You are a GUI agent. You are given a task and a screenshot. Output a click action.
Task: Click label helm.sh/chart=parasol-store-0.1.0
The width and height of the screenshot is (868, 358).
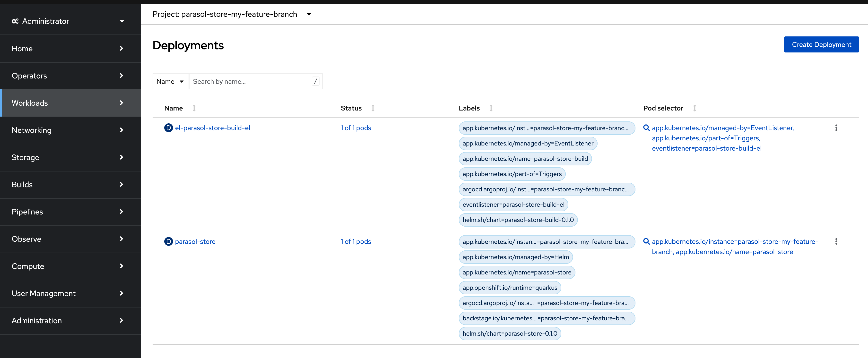[x=510, y=333]
